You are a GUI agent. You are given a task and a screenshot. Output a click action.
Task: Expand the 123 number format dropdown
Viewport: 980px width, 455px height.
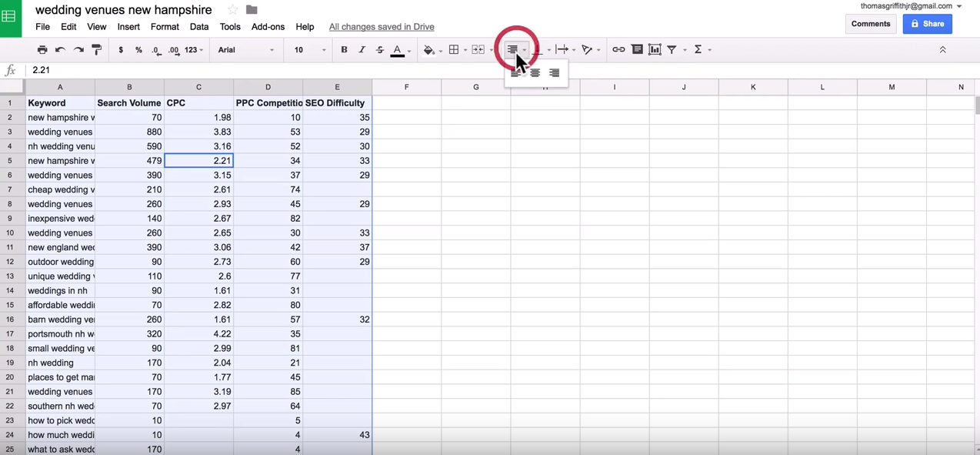tap(194, 50)
